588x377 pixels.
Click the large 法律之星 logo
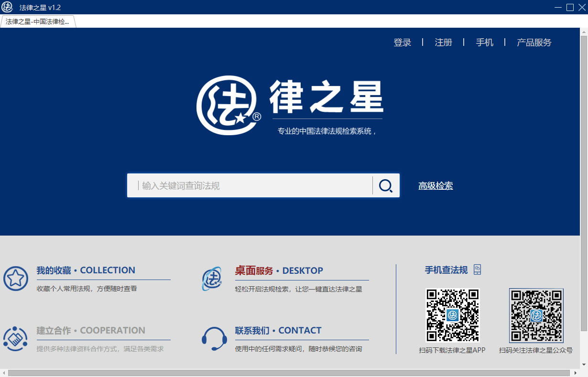tap(290, 105)
